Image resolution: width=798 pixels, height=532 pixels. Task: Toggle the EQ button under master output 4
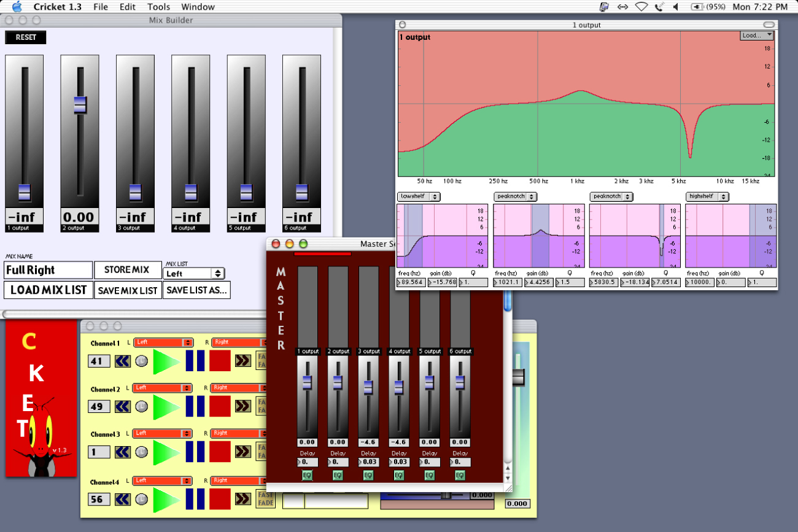click(398, 475)
